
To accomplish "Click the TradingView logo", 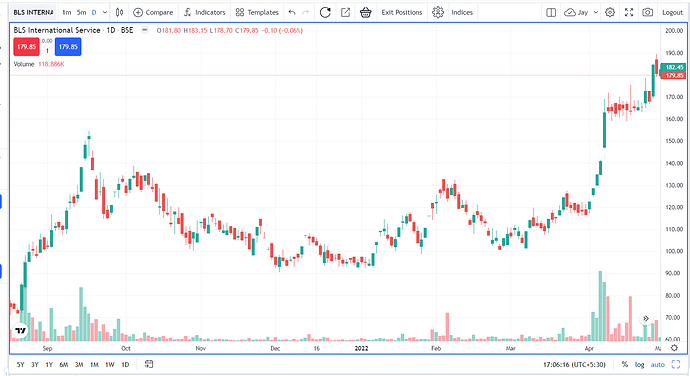I will (20, 330).
